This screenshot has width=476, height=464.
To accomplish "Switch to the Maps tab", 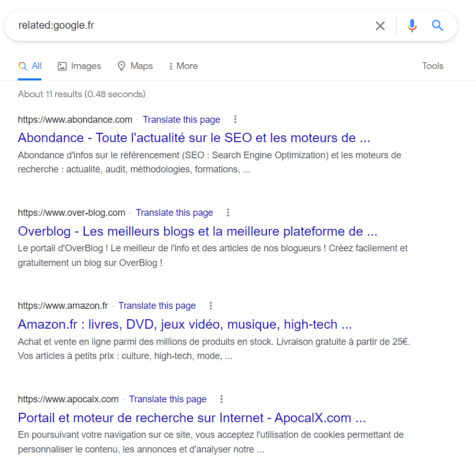I will pos(135,66).
